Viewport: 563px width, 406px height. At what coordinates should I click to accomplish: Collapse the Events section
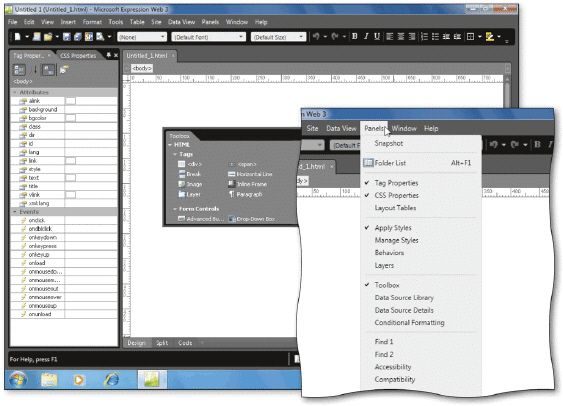[15, 212]
